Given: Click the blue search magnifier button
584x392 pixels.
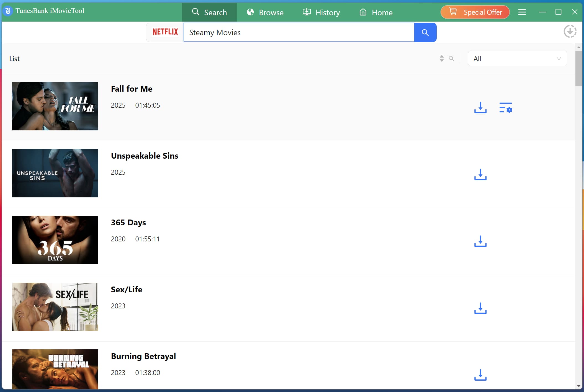Looking at the screenshot, I should (x=425, y=32).
